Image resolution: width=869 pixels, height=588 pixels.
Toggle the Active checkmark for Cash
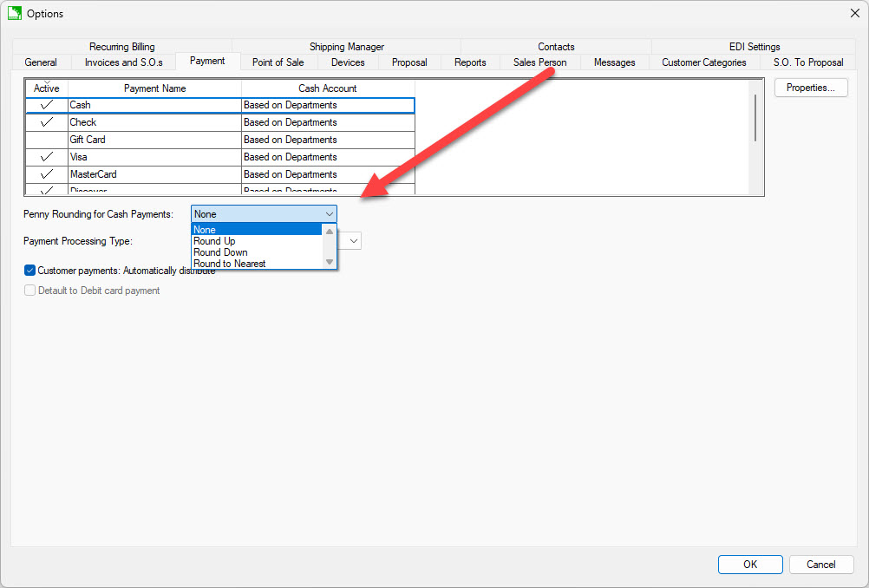[x=47, y=105]
